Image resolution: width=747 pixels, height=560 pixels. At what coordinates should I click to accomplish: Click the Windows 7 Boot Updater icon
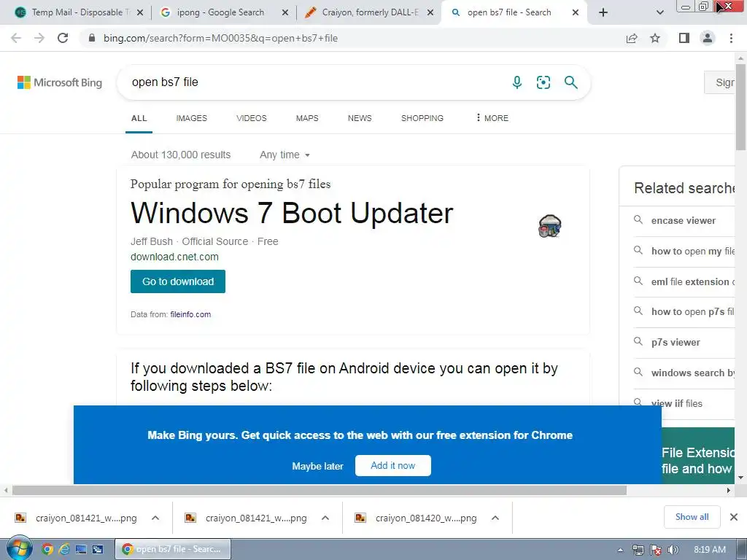click(x=550, y=226)
